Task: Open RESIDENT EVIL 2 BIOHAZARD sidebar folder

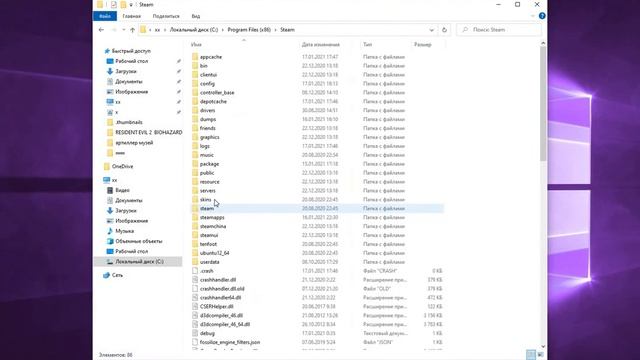Action: click(149, 133)
